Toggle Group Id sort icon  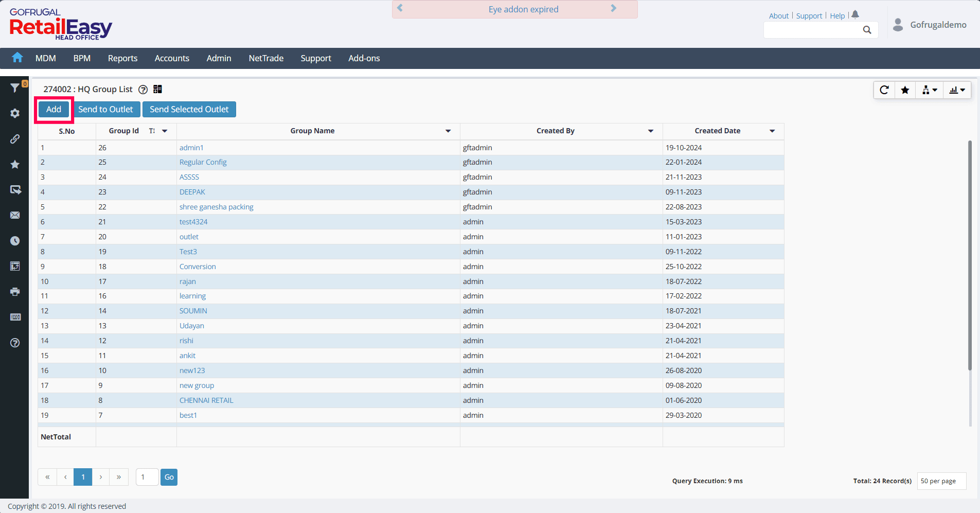(152, 131)
